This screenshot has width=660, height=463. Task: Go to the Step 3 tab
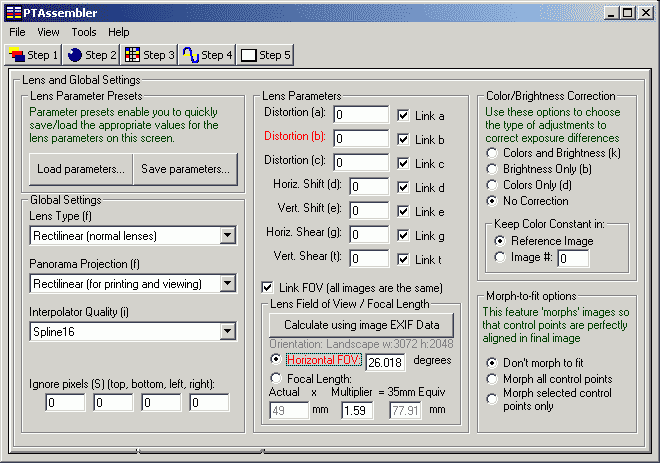click(149, 55)
